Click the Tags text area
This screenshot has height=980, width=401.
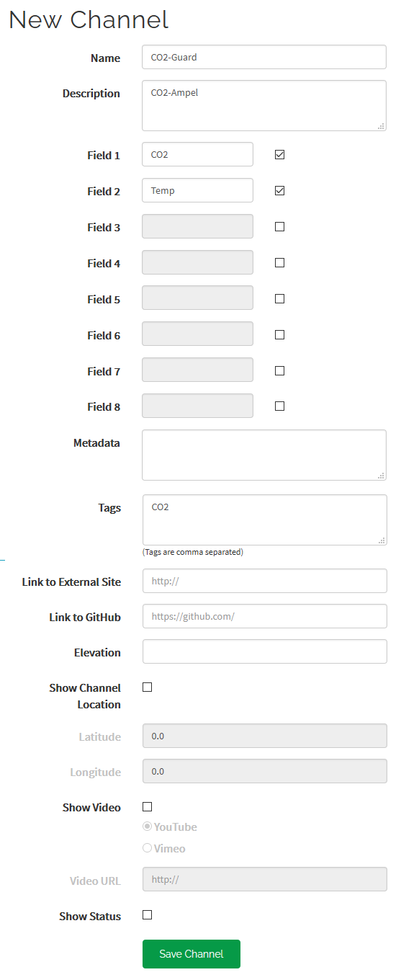(x=264, y=520)
